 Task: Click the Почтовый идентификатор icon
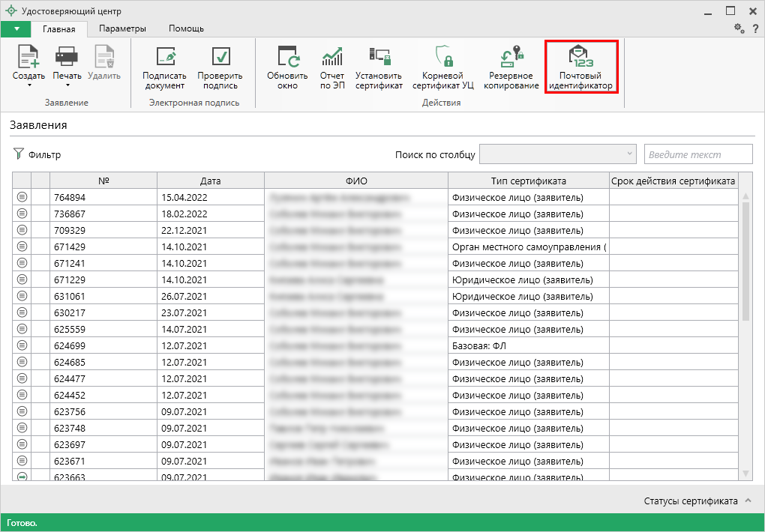tap(580, 58)
